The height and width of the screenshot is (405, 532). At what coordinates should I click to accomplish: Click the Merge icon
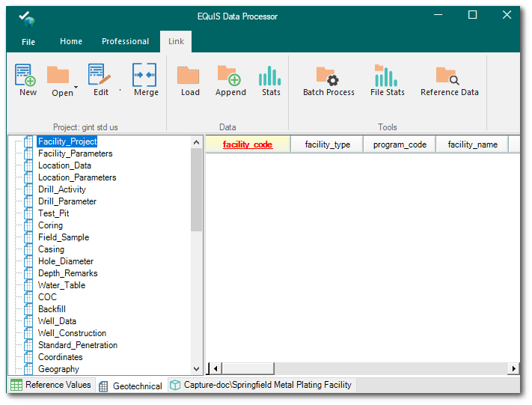point(144,74)
